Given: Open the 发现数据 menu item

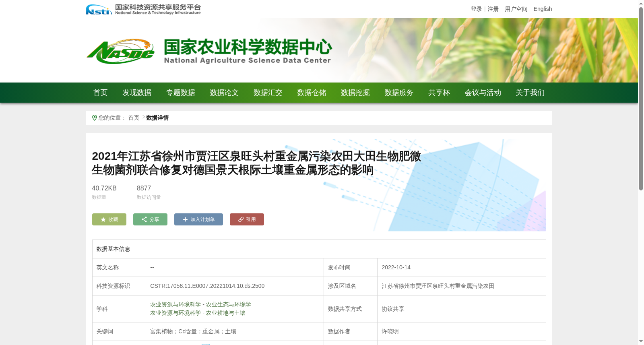Looking at the screenshot, I should (x=137, y=93).
